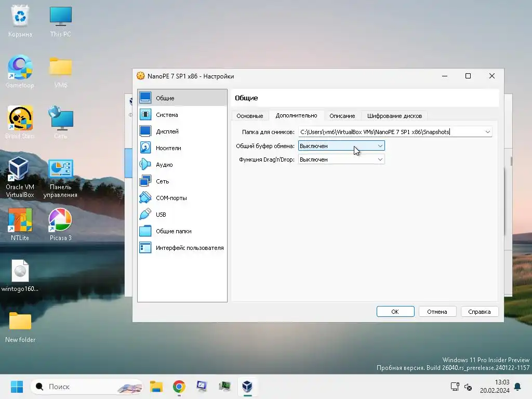Click the Поиск taskbar search box
Viewport: 532px width, 399px height.
pos(87,387)
